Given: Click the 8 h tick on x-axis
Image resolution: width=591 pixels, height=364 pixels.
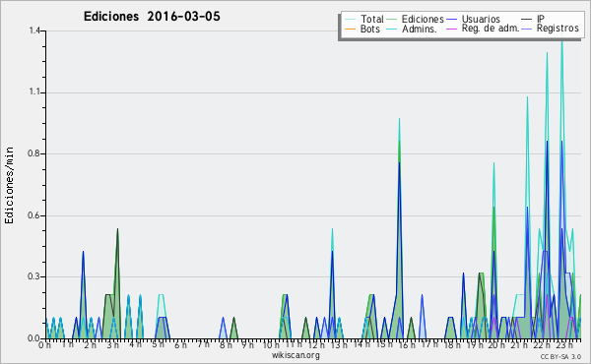Looking at the screenshot, I should coord(226,344).
